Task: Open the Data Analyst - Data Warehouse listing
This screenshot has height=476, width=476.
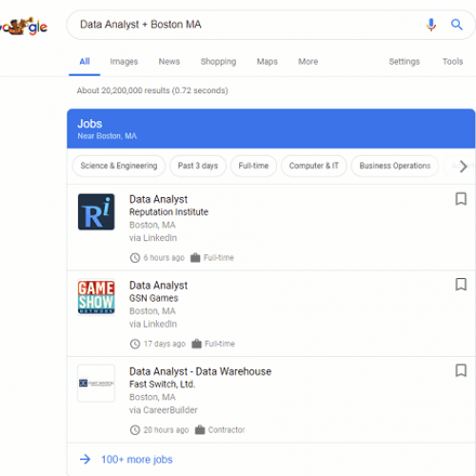Action: pyautogui.click(x=200, y=371)
